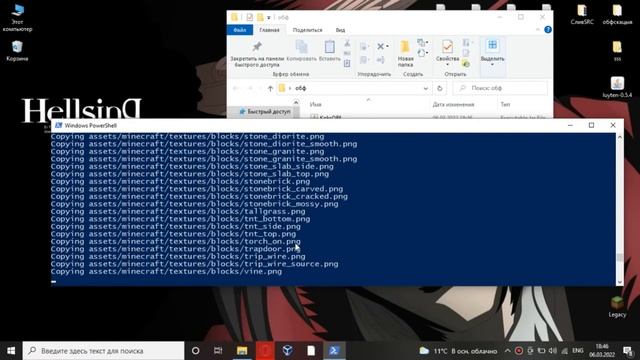The image size is (640, 360).
Task: Open the cube-shaped app on taskbar
Action: click(287, 351)
